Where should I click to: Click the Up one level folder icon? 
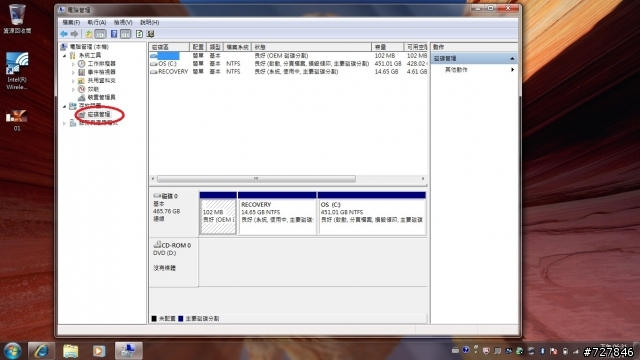pos(89,34)
